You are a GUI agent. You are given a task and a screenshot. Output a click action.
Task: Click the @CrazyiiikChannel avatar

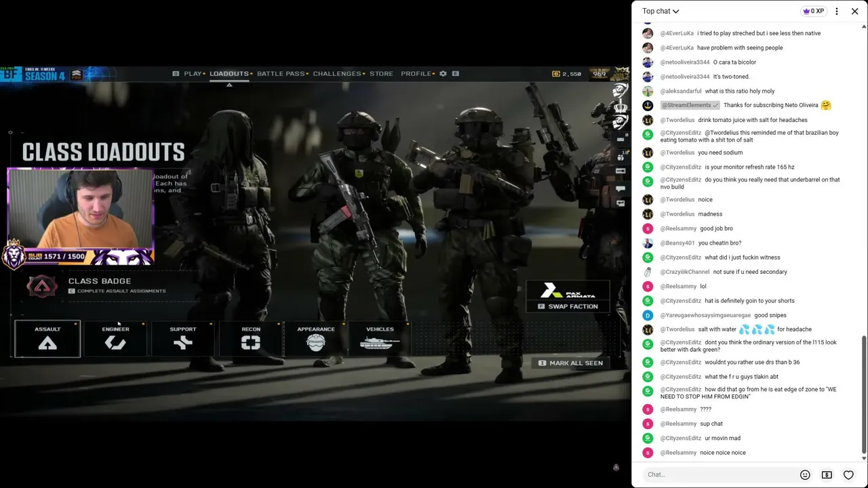(648, 272)
